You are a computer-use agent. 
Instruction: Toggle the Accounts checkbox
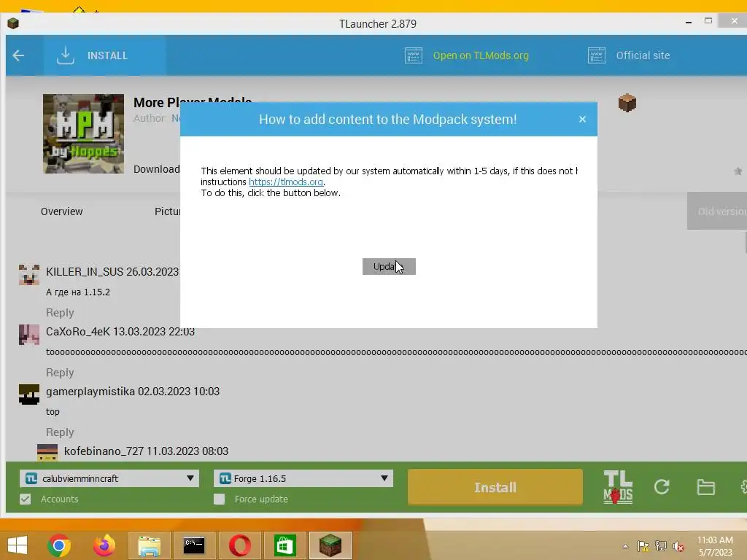26,499
